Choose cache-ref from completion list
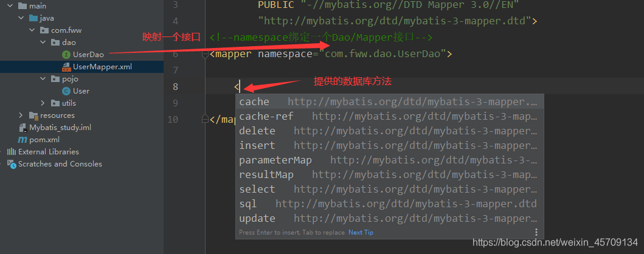644x254 pixels. tap(389, 116)
